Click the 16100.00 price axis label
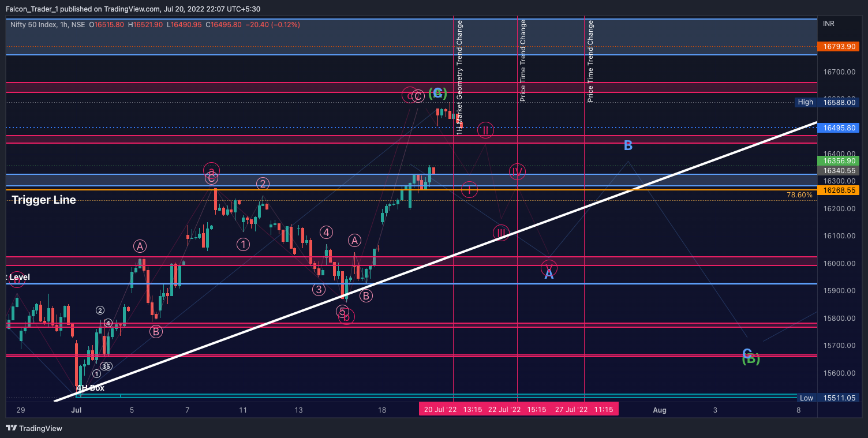Viewport: 868px width, 438px height. click(x=839, y=235)
